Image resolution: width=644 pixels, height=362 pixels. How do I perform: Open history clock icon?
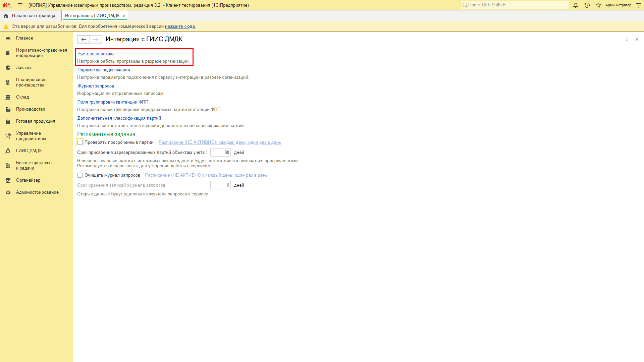(x=587, y=5)
